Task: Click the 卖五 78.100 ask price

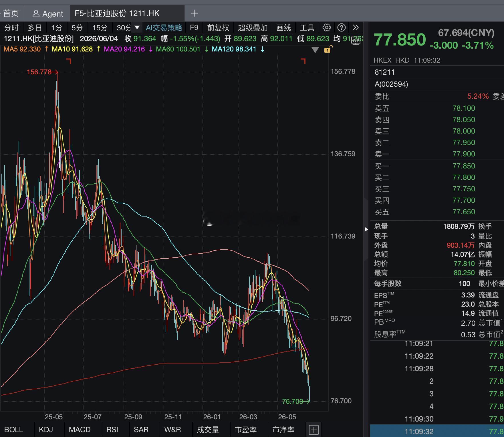Action: click(x=464, y=108)
